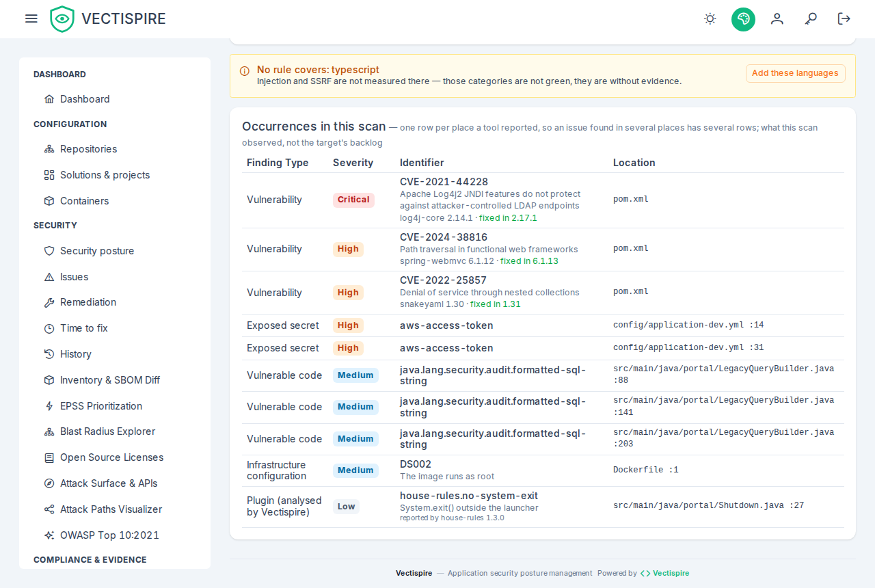
Task: Click the Issues warning triangle icon
Action: [49, 277]
